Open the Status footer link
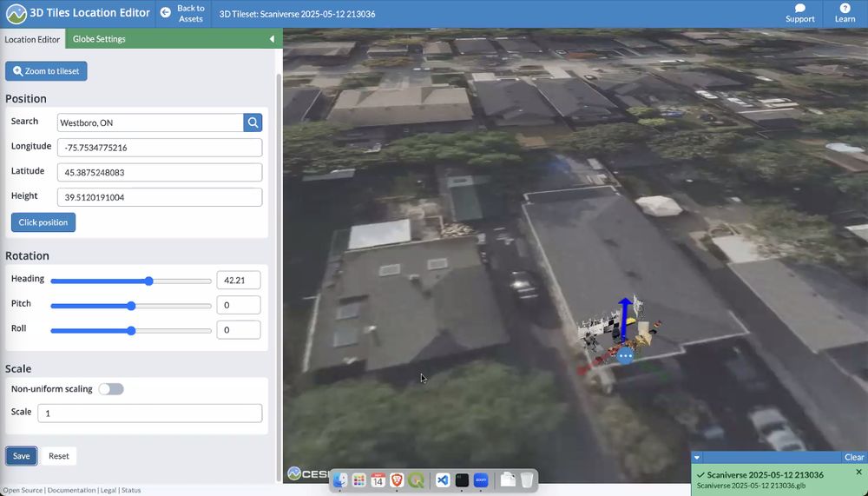 tap(131, 490)
